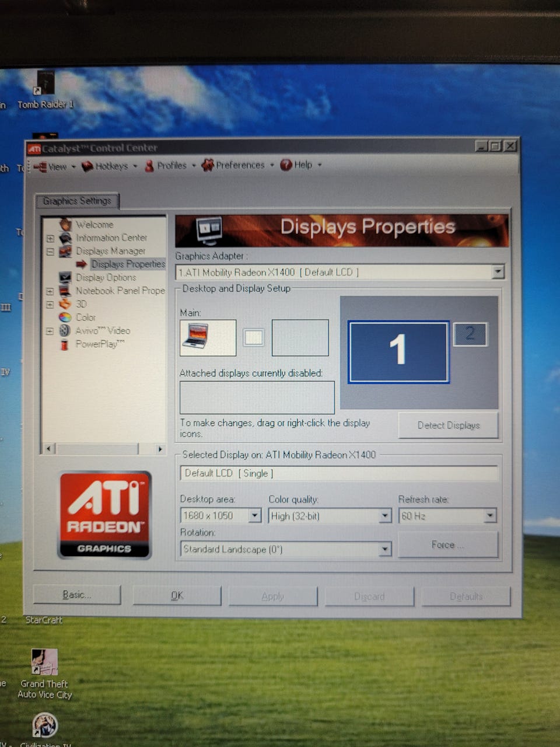Click the Welcome tree icon
The image size is (560, 747).
65,224
